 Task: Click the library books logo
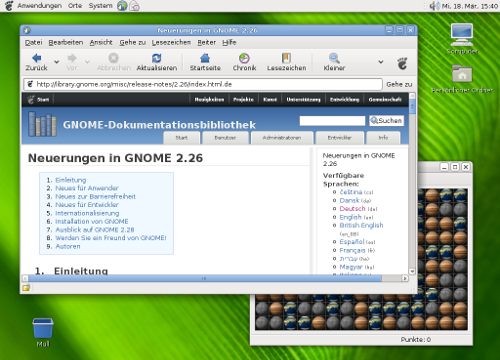pos(42,124)
